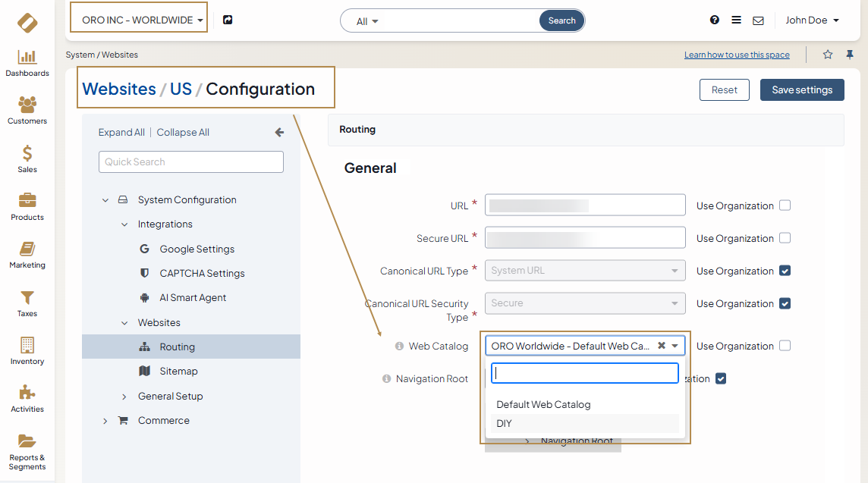Viewport: 868px width, 483px height.
Task: Clear the selected Web Catalog value
Action: (x=661, y=346)
